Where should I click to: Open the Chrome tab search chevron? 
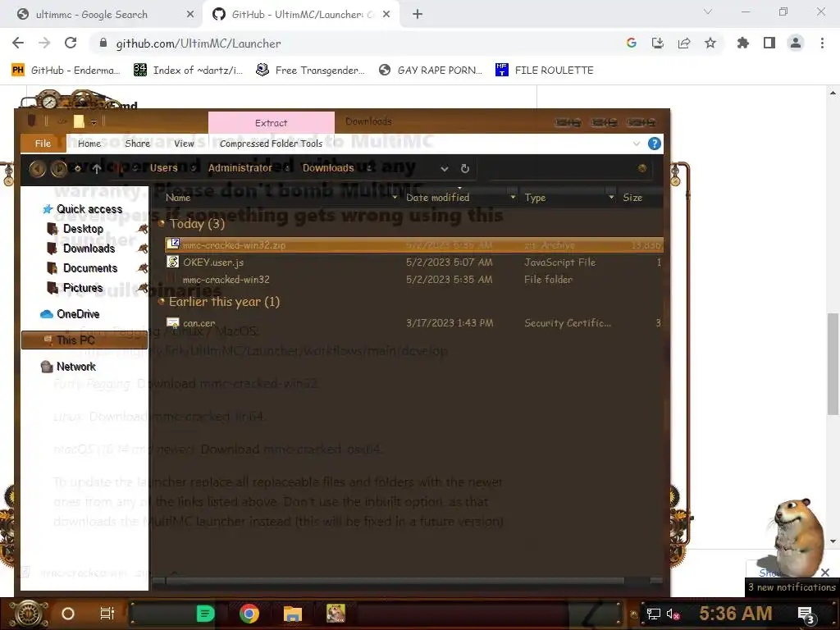coord(708,11)
